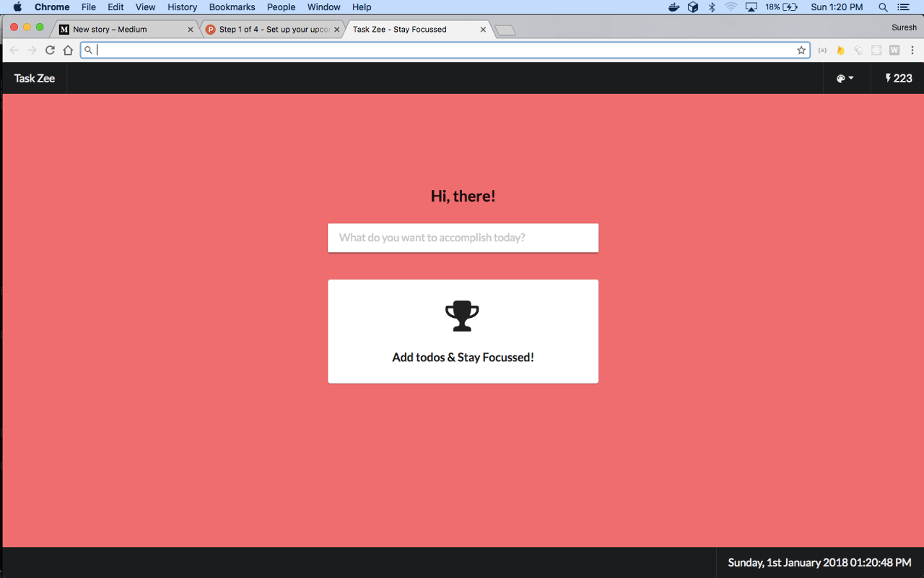Bookmark this page with the star icon
The image size is (924, 578).
(x=801, y=50)
